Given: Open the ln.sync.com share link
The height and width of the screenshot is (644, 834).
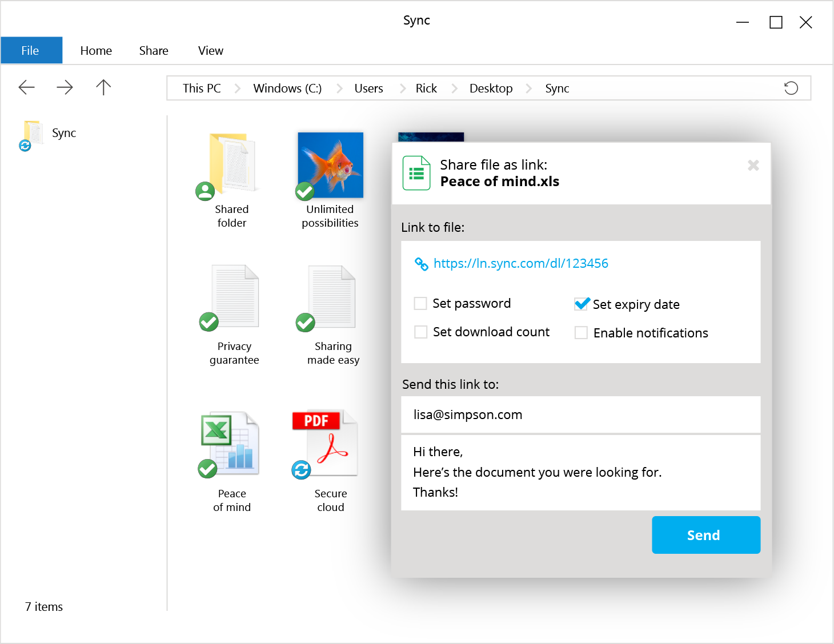Looking at the screenshot, I should [520, 263].
